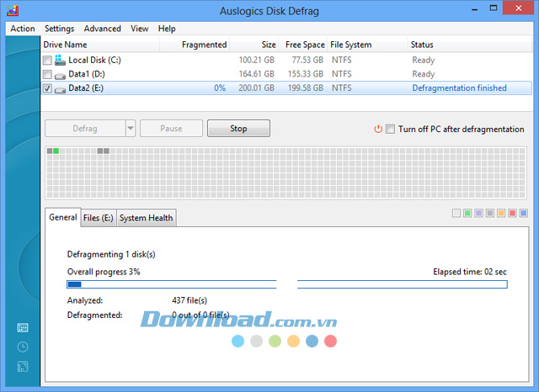This screenshot has width=539, height=392.
Task: Click the Local Disk (C:) drive icon
Action: click(x=60, y=60)
